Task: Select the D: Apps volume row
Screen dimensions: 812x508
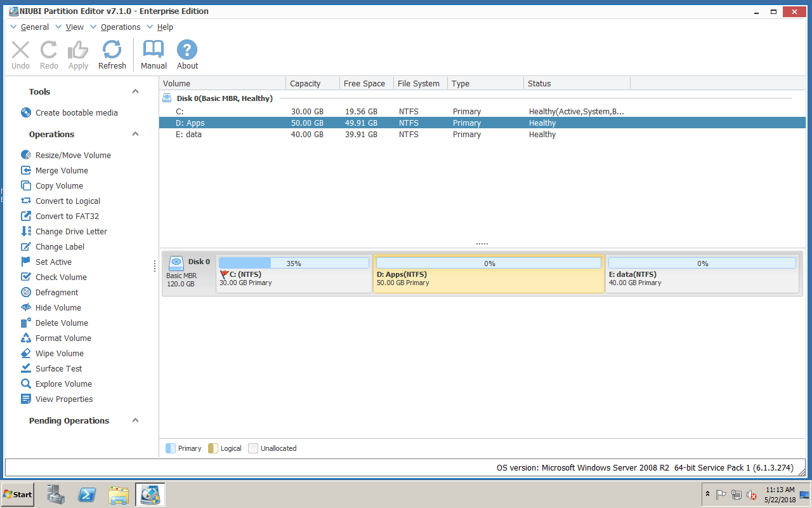Action: point(482,123)
